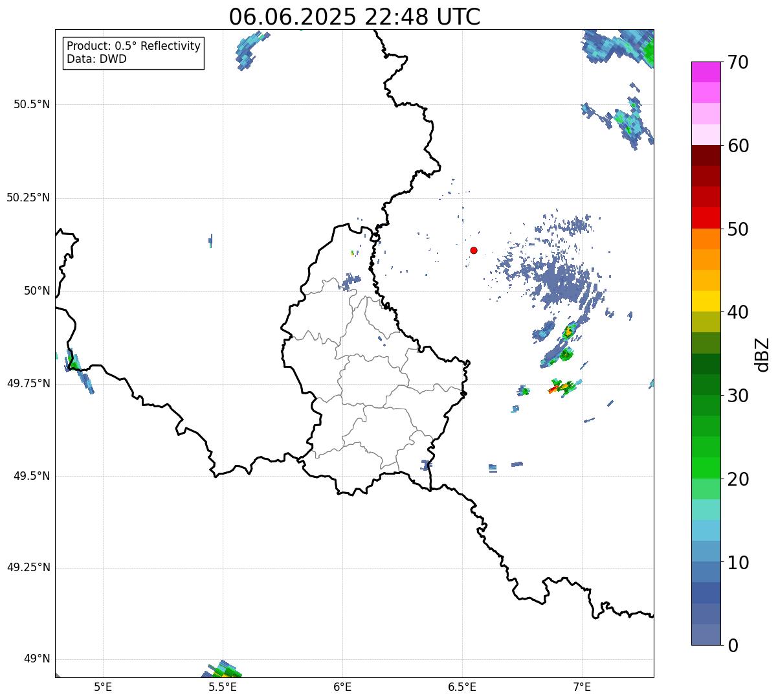Click the "Data: DWD" legend text
The height and width of the screenshot is (700, 778).
click(96, 60)
